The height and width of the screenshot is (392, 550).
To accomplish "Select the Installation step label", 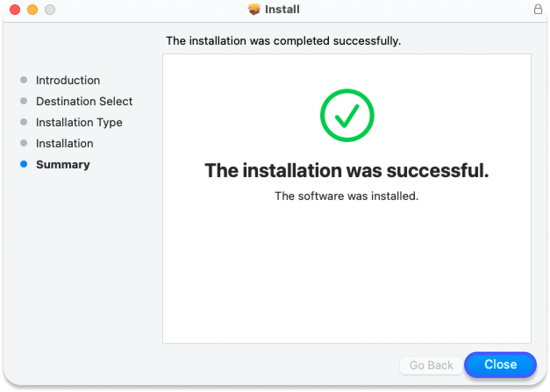I will (x=64, y=143).
